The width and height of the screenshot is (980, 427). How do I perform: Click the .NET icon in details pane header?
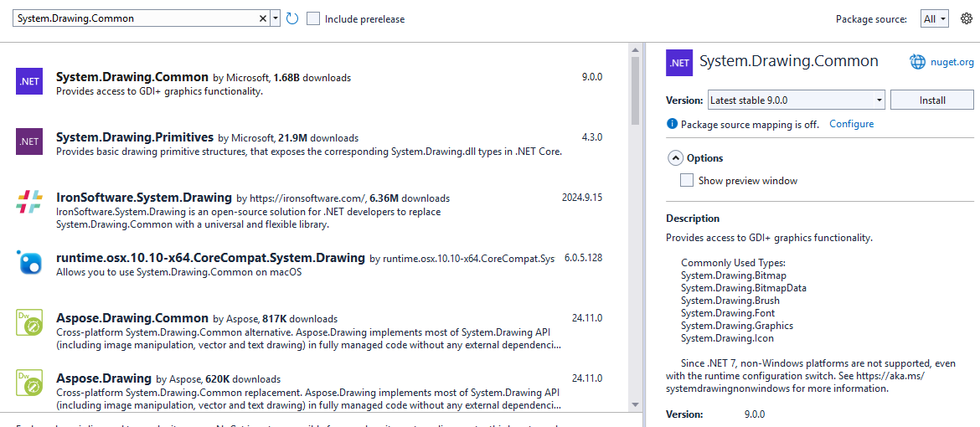click(x=679, y=63)
